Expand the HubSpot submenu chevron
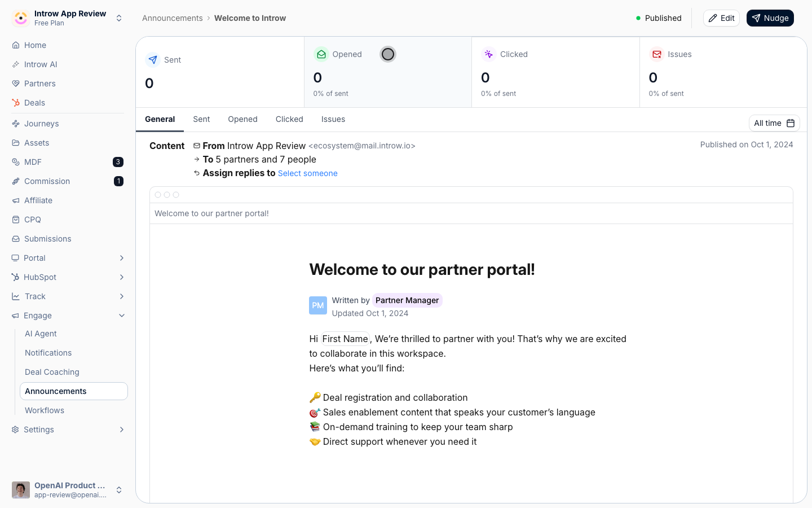The width and height of the screenshot is (812, 508). (x=122, y=277)
